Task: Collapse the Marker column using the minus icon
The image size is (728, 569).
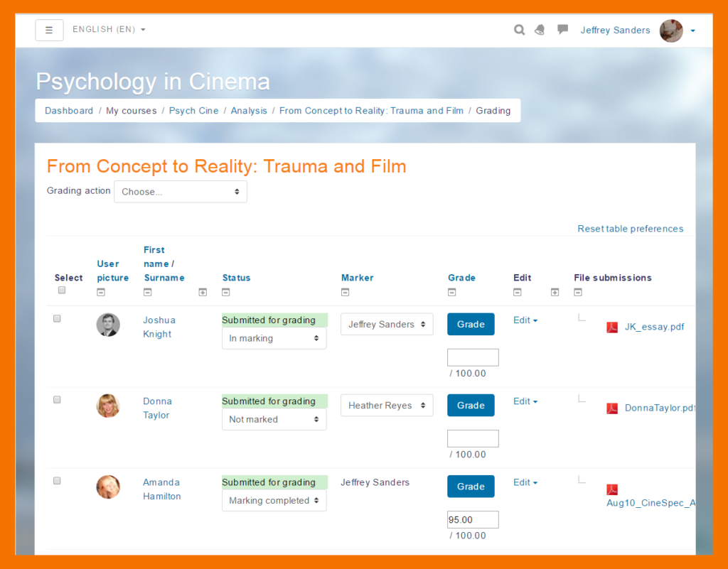Action: [345, 292]
